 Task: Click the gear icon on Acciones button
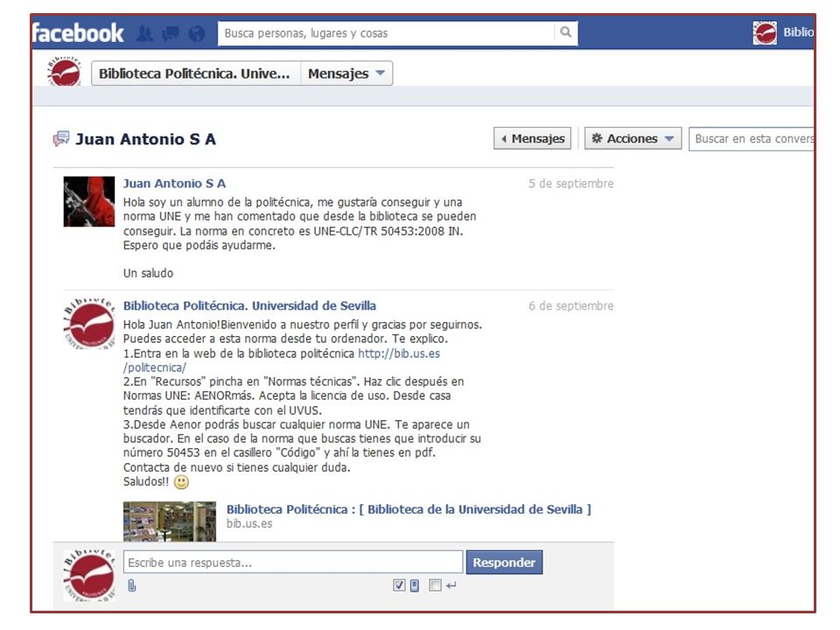(x=597, y=138)
